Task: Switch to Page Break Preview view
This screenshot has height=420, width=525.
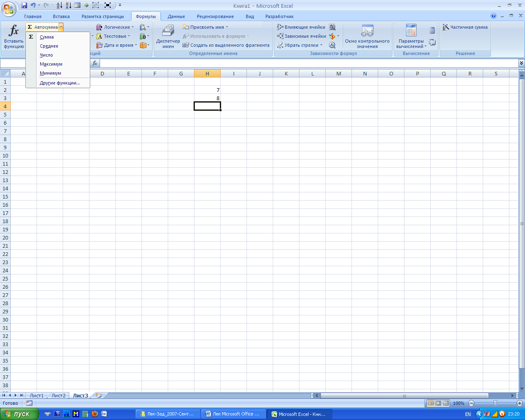Action: (x=446, y=403)
